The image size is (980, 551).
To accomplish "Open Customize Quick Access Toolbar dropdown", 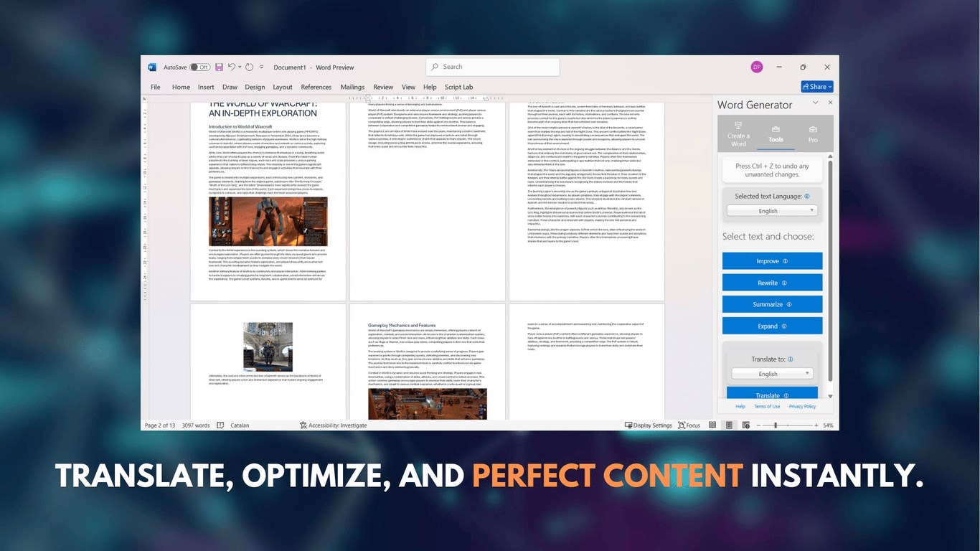I will click(x=260, y=67).
